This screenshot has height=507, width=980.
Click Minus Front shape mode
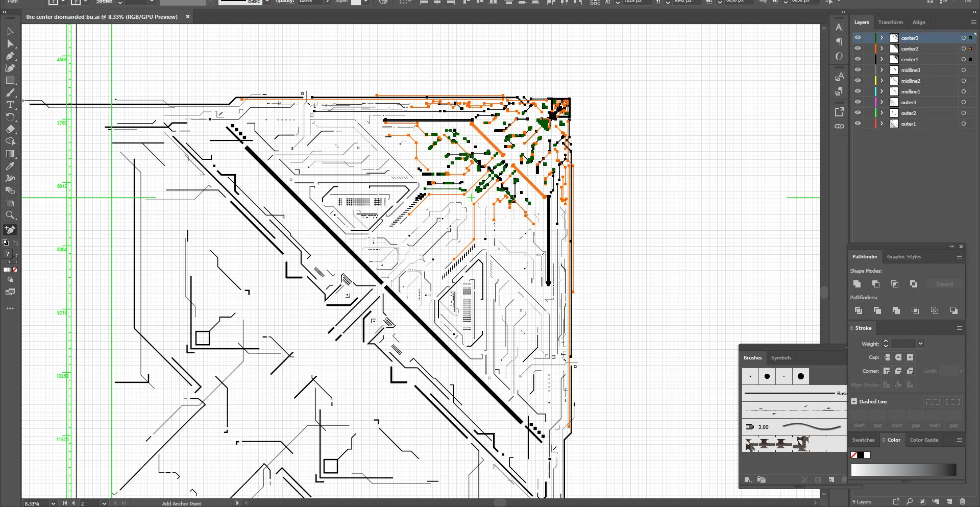(876, 284)
